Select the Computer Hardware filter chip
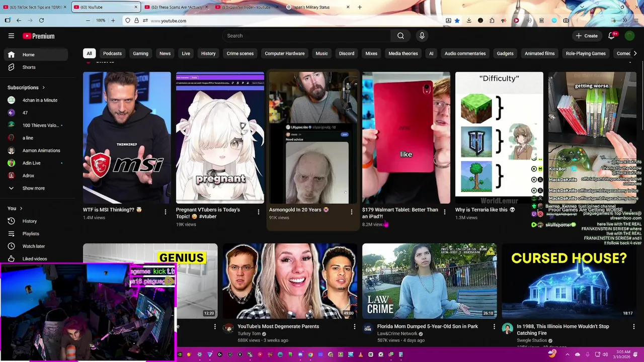Image resolution: width=644 pixels, height=362 pixels. pos(285,53)
